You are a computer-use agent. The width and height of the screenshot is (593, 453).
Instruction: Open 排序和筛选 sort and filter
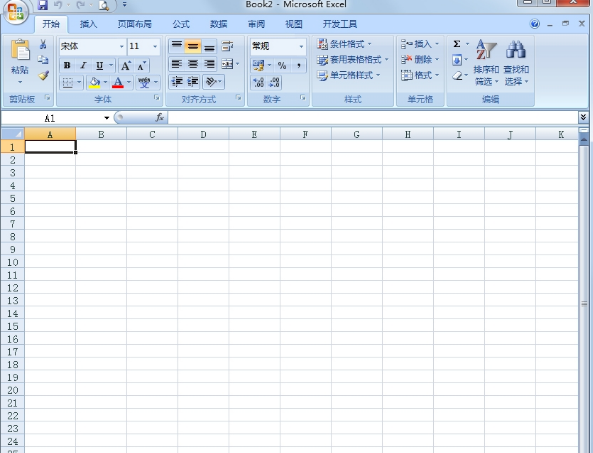tap(486, 63)
